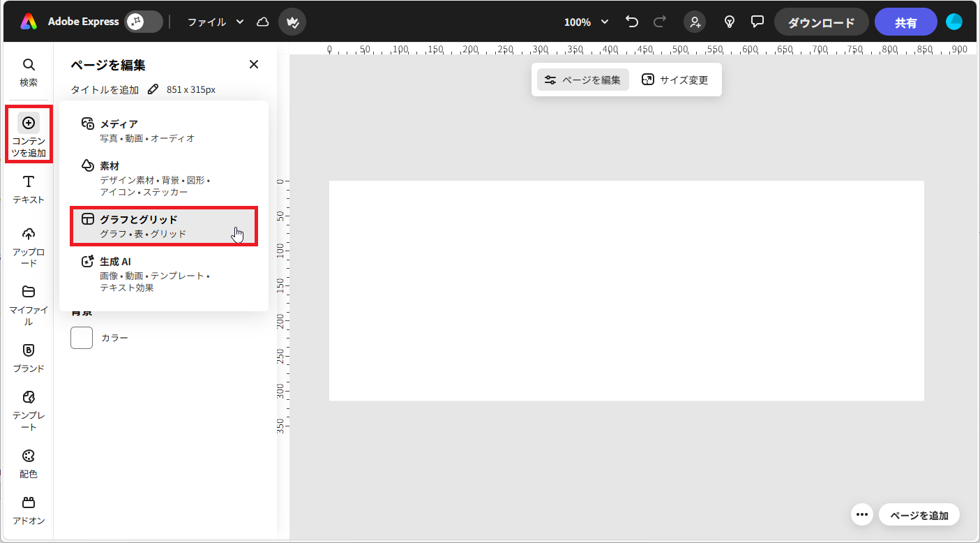Select グラフとグリッド in the edit panel
980x543 pixels.
(163, 226)
